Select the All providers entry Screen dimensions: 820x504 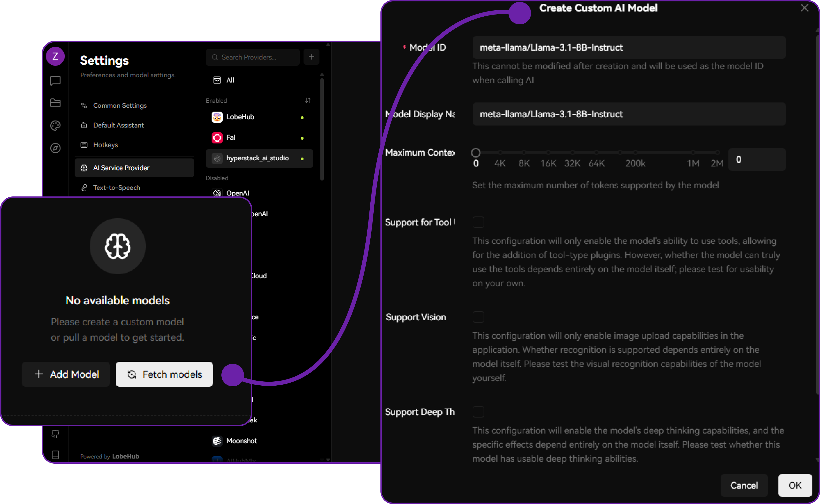point(230,80)
